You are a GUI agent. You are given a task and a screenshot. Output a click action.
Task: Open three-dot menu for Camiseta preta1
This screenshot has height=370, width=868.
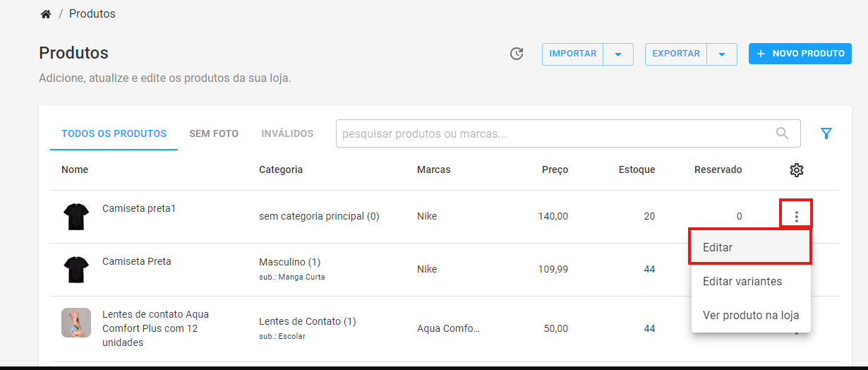coord(797,216)
